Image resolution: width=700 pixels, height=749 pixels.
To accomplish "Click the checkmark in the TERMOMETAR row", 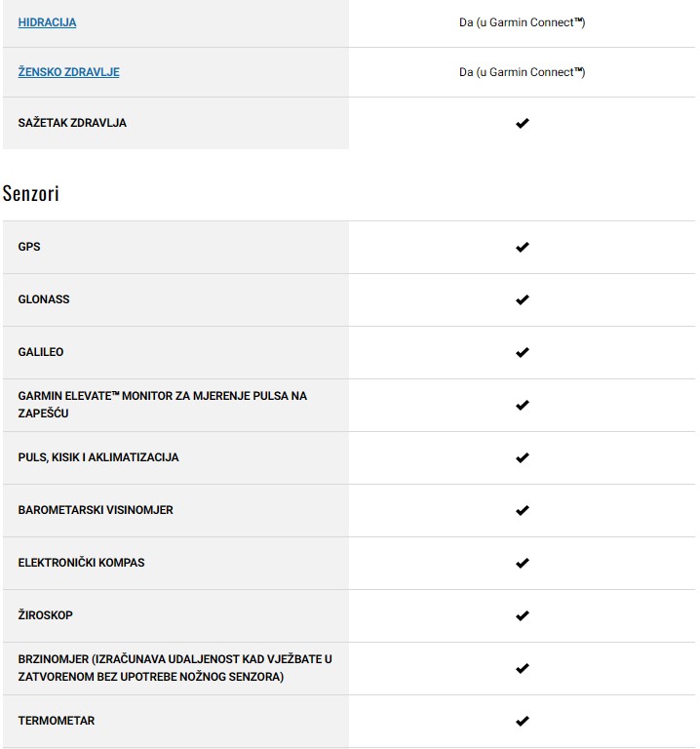I will pos(522,722).
